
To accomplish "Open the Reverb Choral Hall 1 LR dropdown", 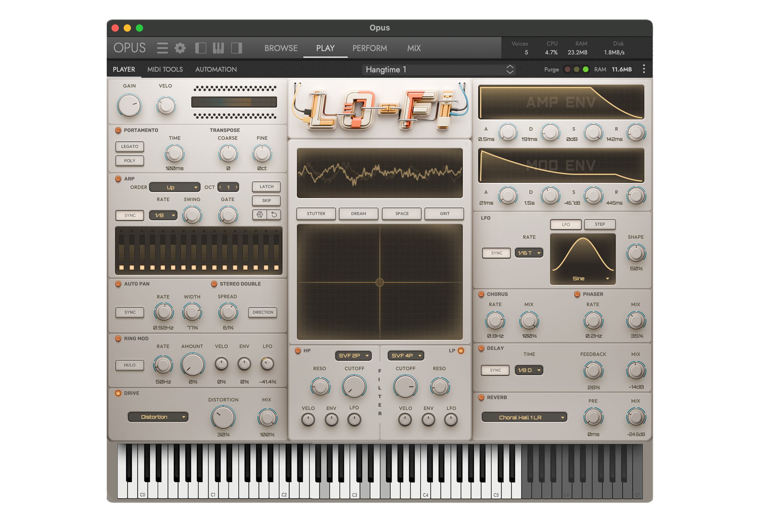I will click(x=524, y=417).
